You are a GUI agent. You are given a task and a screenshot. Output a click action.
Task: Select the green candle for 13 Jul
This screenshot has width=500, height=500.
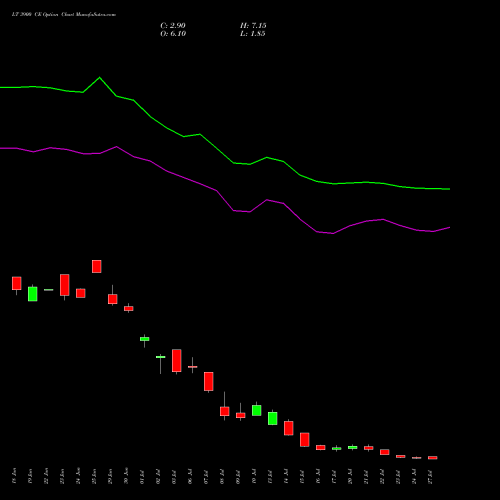[x=273, y=418]
